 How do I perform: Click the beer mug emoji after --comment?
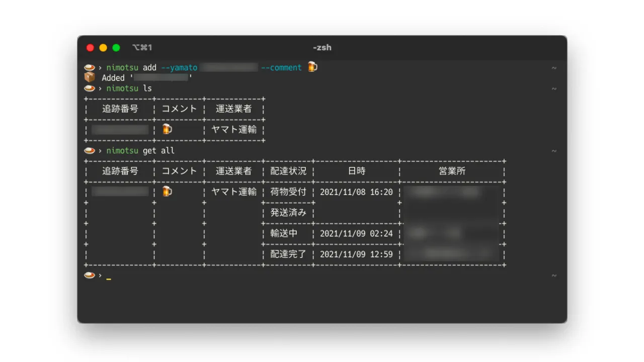tap(312, 67)
